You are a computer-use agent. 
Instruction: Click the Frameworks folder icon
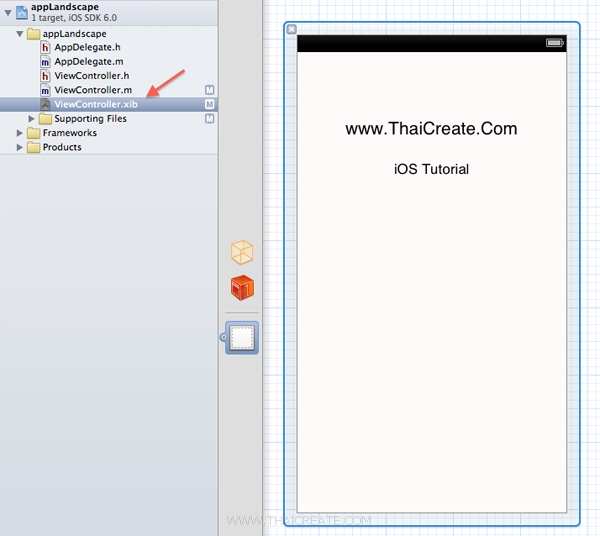[x=34, y=133]
